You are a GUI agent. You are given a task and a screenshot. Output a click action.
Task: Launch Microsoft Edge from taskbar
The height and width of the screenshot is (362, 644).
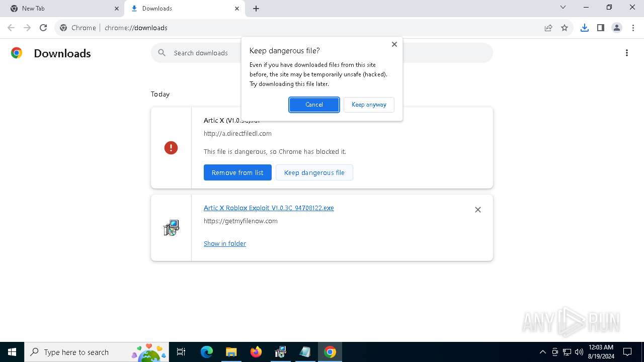click(207, 352)
